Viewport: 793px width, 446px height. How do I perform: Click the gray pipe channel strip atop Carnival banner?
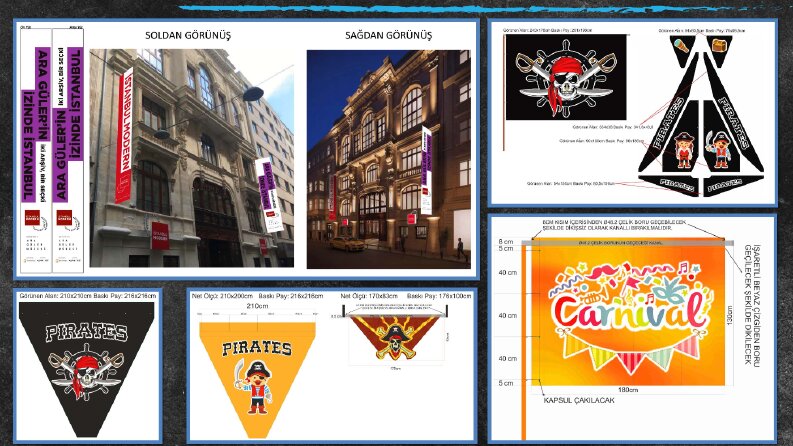point(627,243)
